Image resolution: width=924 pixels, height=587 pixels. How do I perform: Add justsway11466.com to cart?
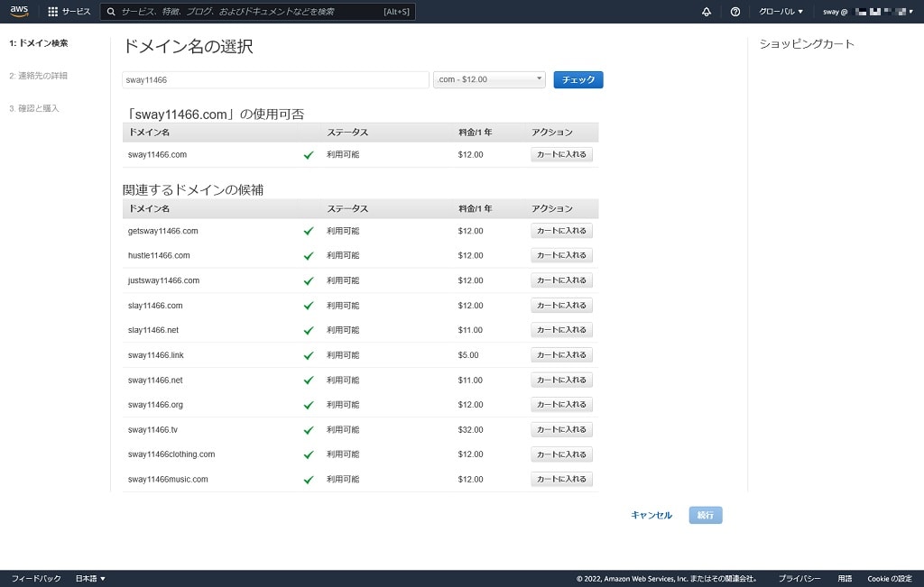pos(561,280)
